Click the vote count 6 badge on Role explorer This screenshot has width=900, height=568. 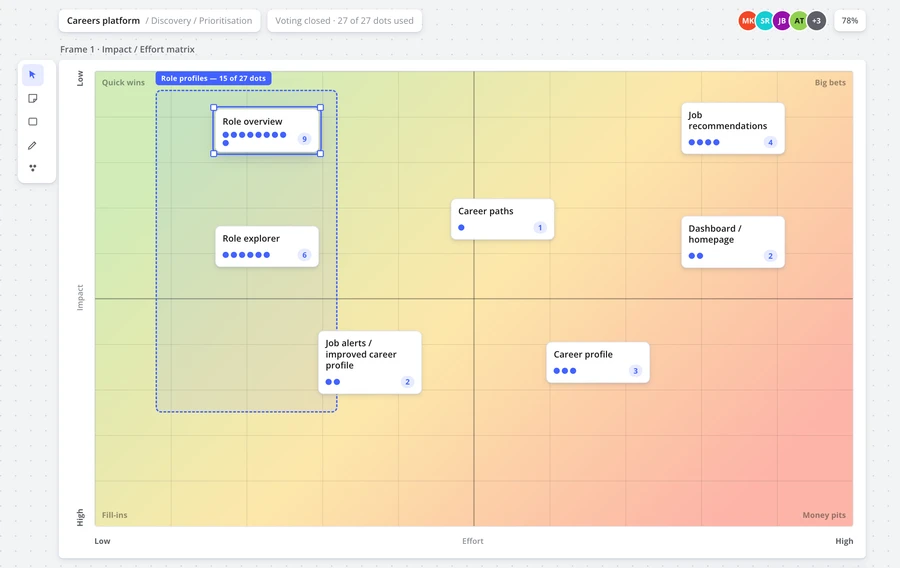[304, 255]
